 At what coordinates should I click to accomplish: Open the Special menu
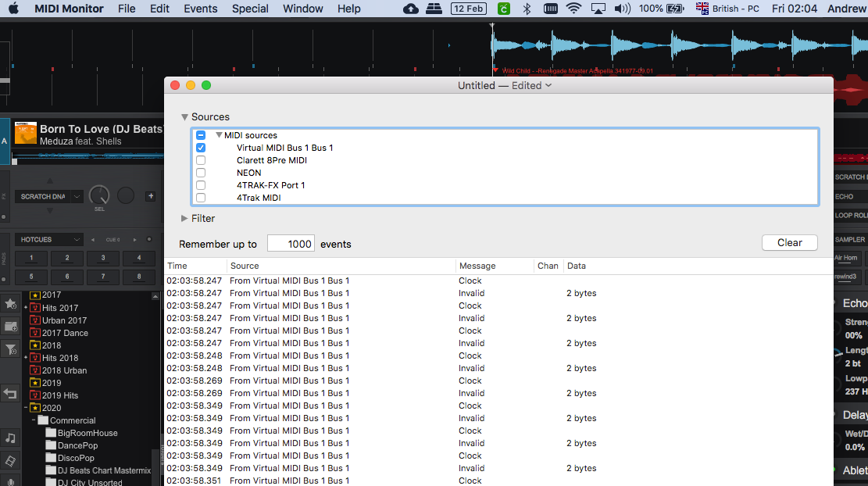(x=250, y=9)
